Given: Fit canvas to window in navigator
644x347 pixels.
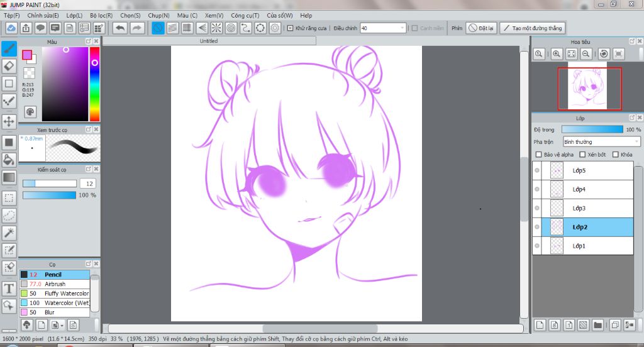Looking at the screenshot, I should [571, 54].
